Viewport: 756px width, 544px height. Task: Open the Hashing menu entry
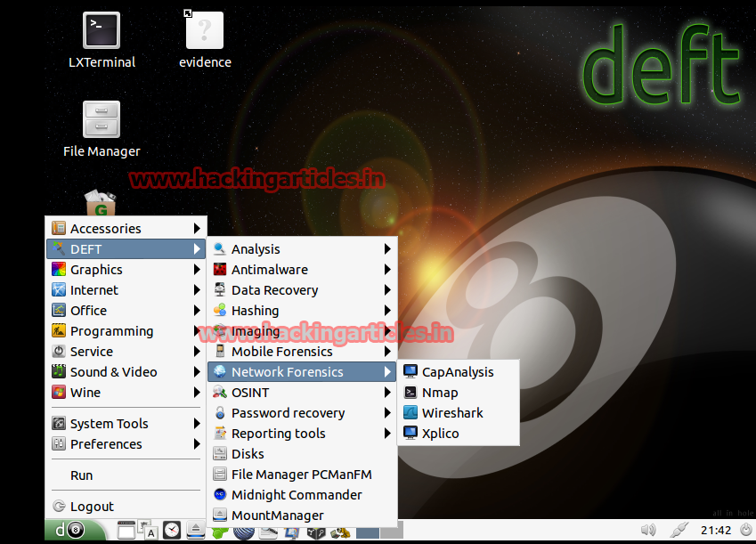pos(302,311)
